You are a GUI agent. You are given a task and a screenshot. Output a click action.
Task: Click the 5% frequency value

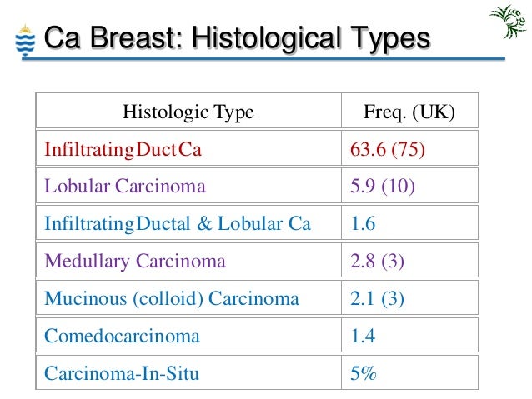(x=364, y=373)
